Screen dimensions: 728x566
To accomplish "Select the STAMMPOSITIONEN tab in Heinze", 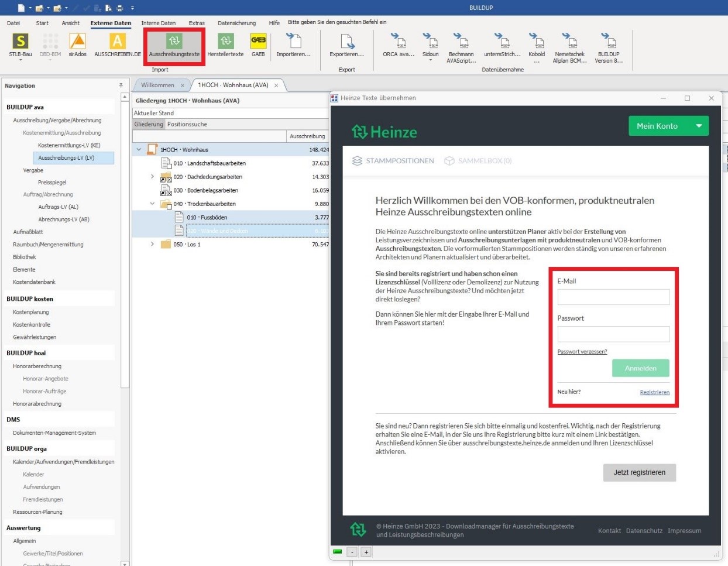I will (393, 161).
